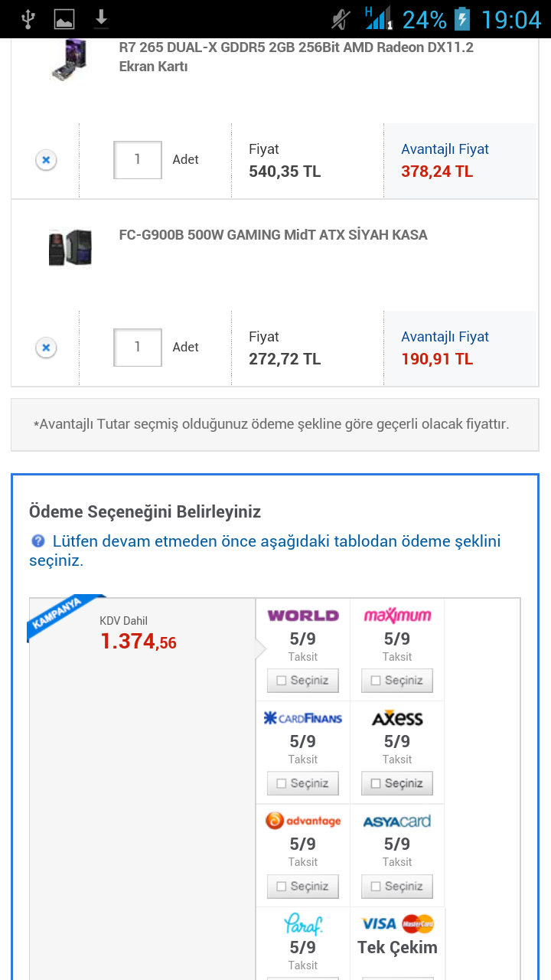The height and width of the screenshot is (980, 551).
Task: Open the R7 265 graphics card thumbnail
Action: point(69,60)
